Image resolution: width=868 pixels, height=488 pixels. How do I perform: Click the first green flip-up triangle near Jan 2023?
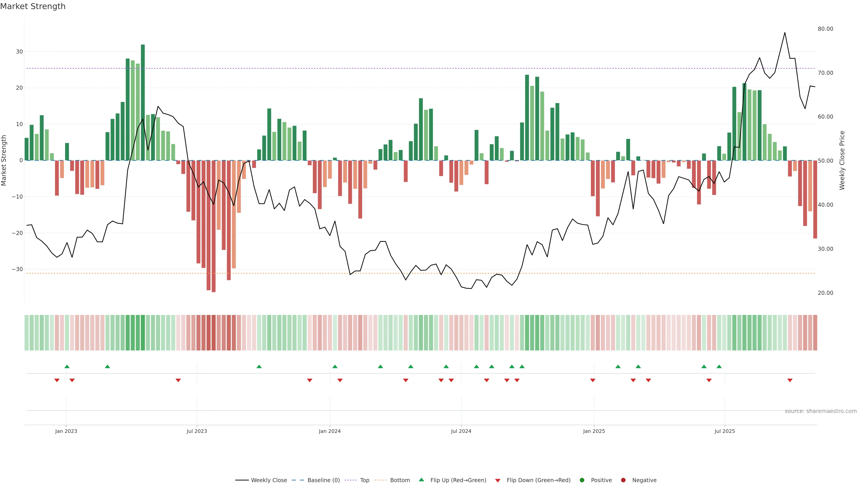point(67,366)
